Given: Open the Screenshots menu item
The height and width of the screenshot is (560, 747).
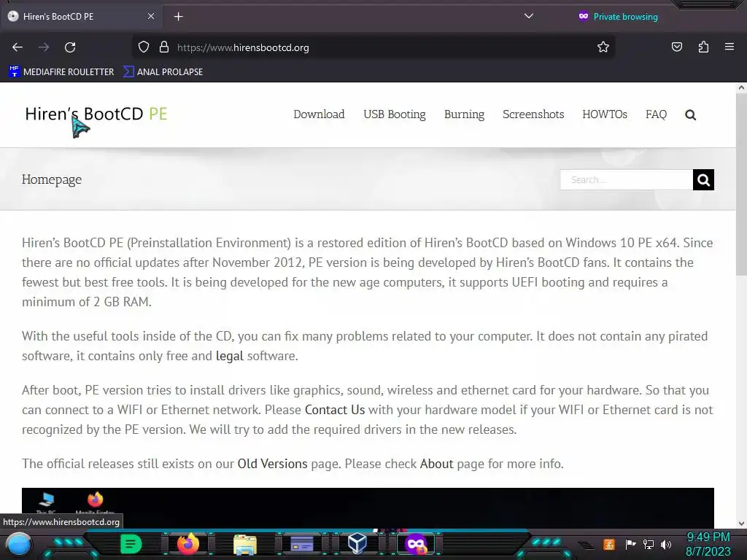Looking at the screenshot, I should (533, 114).
